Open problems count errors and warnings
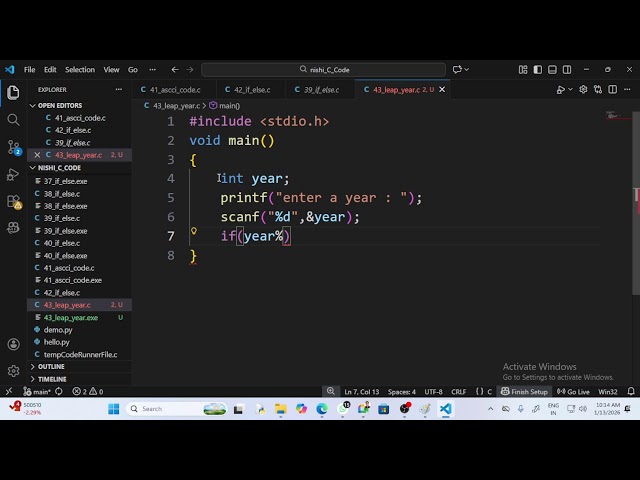 88,391
